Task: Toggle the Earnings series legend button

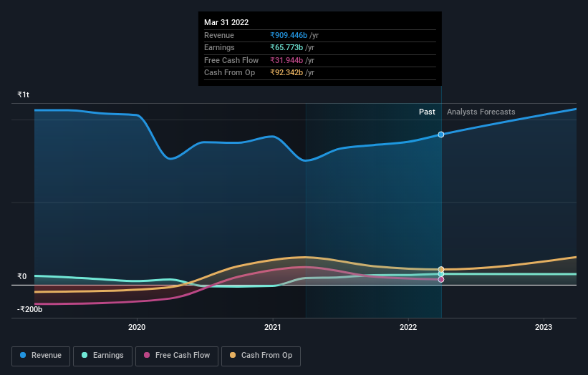Action: [102, 356]
